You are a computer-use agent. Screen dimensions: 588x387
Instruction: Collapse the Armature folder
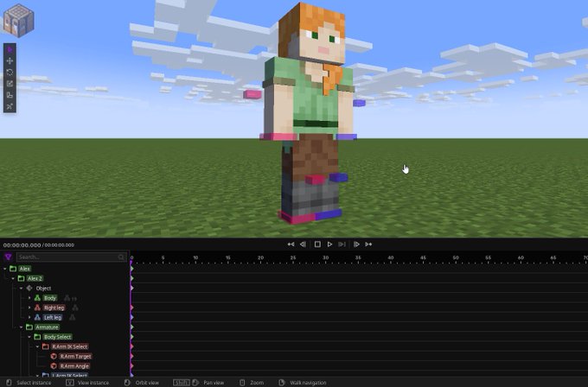[22, 327]
